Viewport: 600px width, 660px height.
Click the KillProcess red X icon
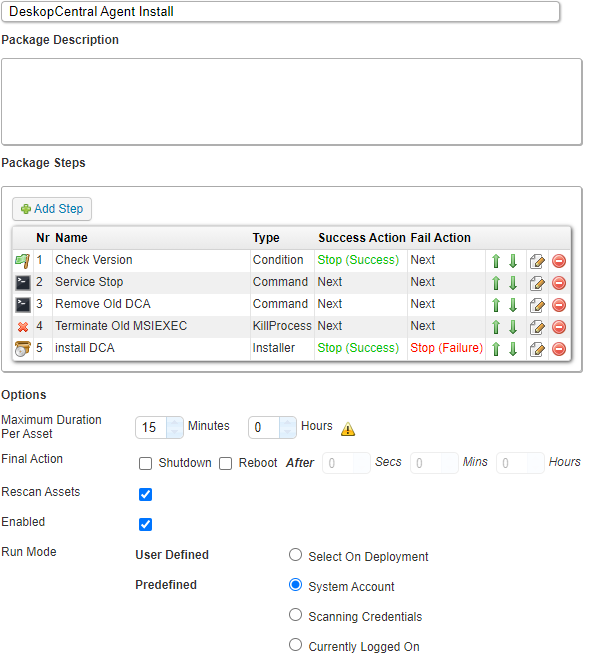[23, 327]
